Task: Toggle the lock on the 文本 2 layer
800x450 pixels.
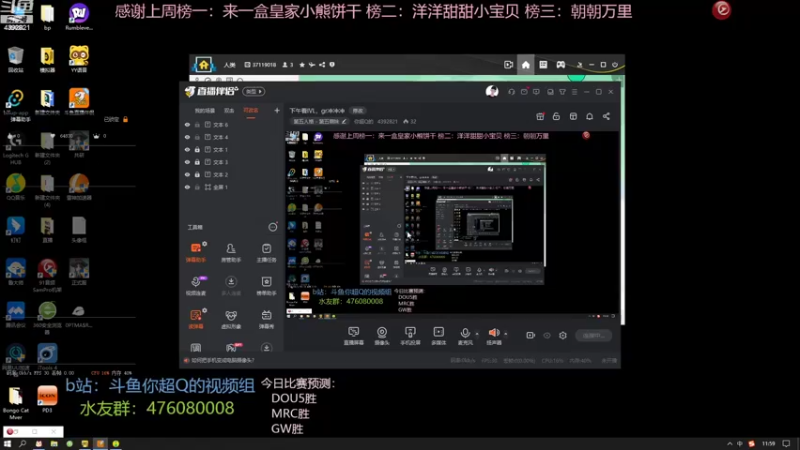Action: click(197, 174)
